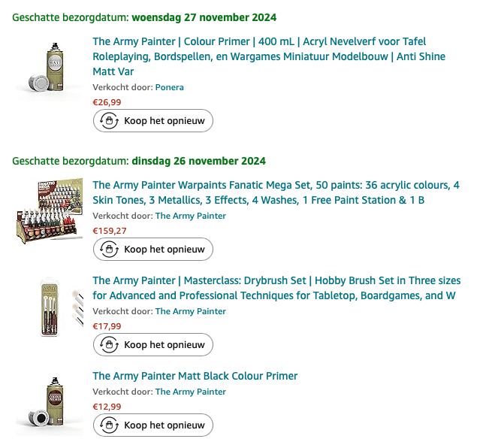Viewport: 486px width, 448px height.
Task: Open the Colour Primer 400 mL product title link
Action: point(269,56)
